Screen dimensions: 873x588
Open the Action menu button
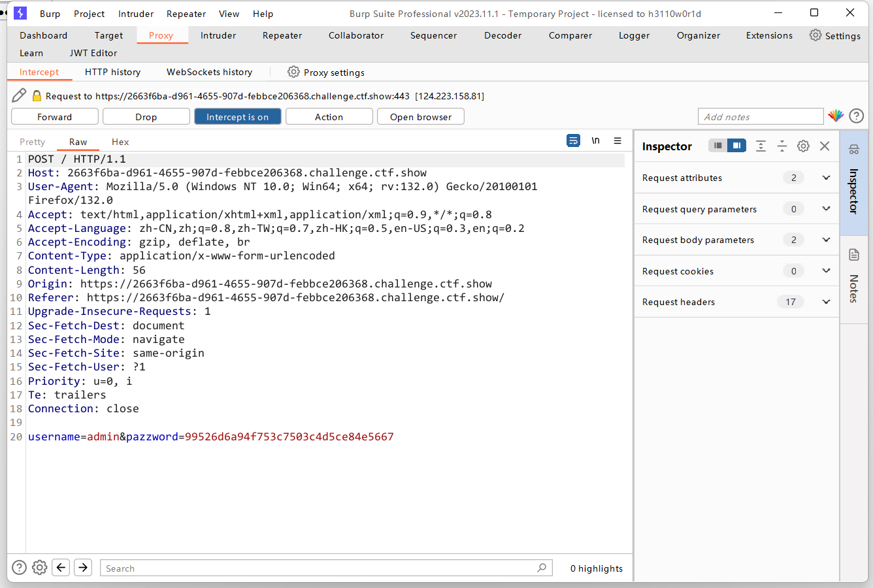(329, 116)
